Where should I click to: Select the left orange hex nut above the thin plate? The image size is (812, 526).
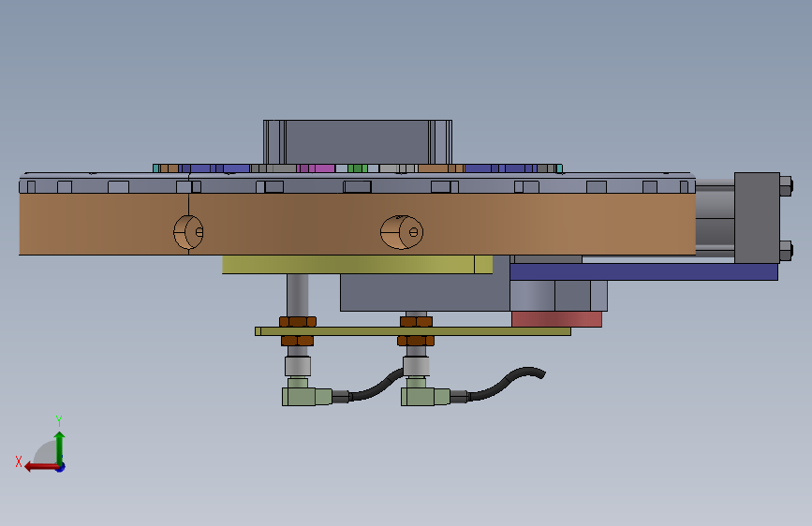[x=298, y=322]
